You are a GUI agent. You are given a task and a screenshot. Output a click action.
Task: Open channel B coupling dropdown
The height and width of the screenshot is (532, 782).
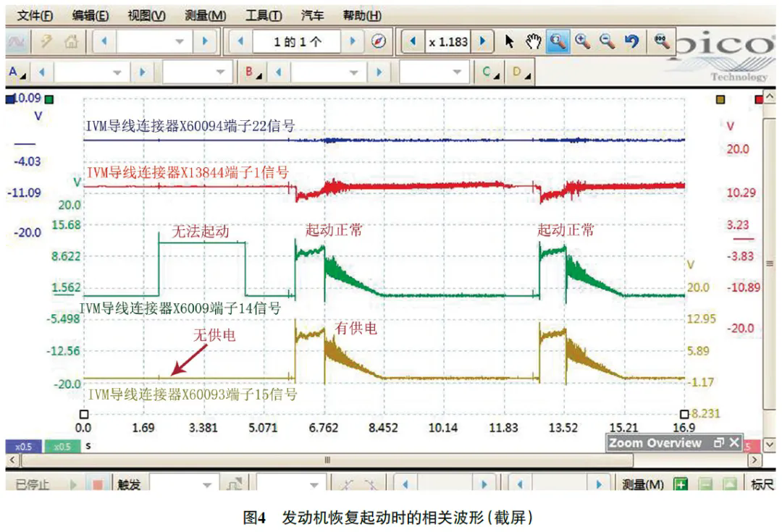434,73
